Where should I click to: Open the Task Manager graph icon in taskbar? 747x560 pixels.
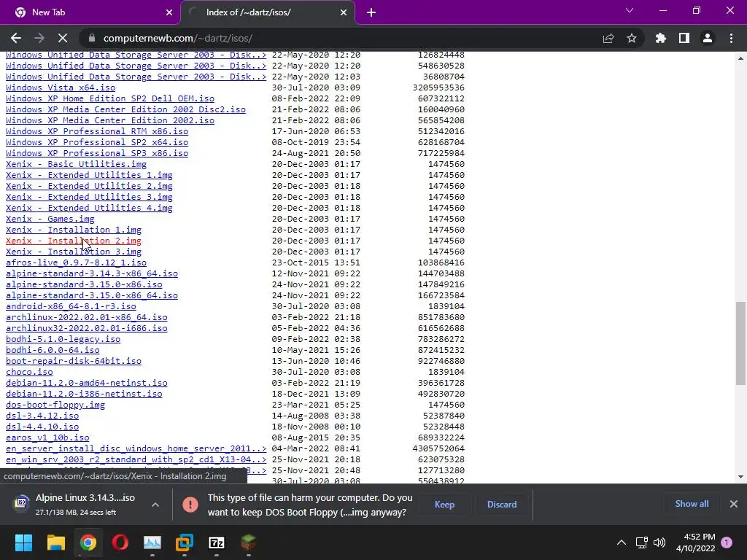(152, 542)
